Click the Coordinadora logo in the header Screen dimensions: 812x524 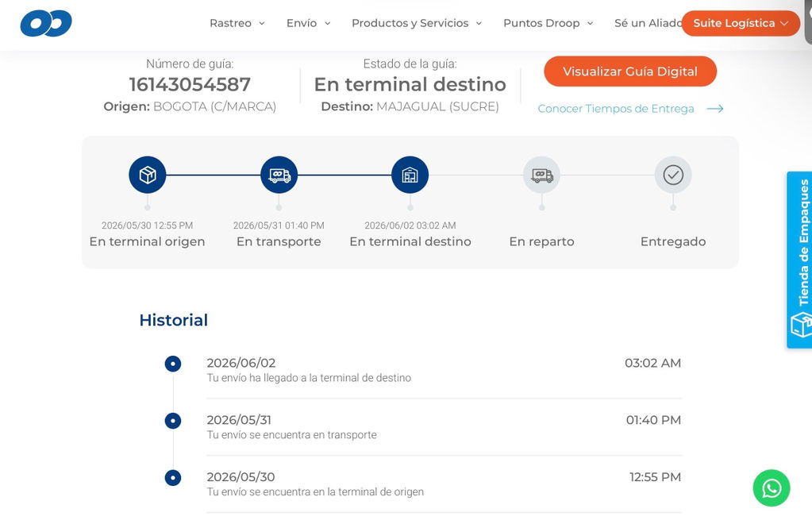(46, 23)
